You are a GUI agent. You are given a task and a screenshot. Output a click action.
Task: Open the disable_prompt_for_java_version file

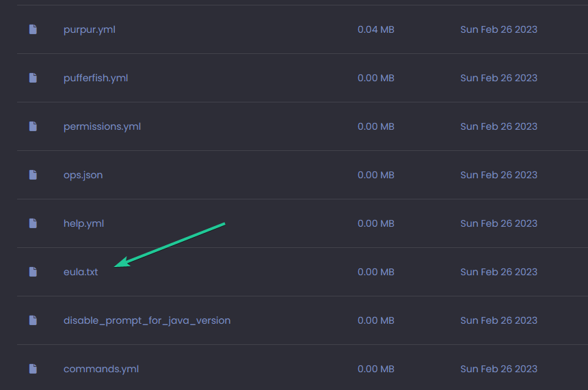[x=146, y=320]
